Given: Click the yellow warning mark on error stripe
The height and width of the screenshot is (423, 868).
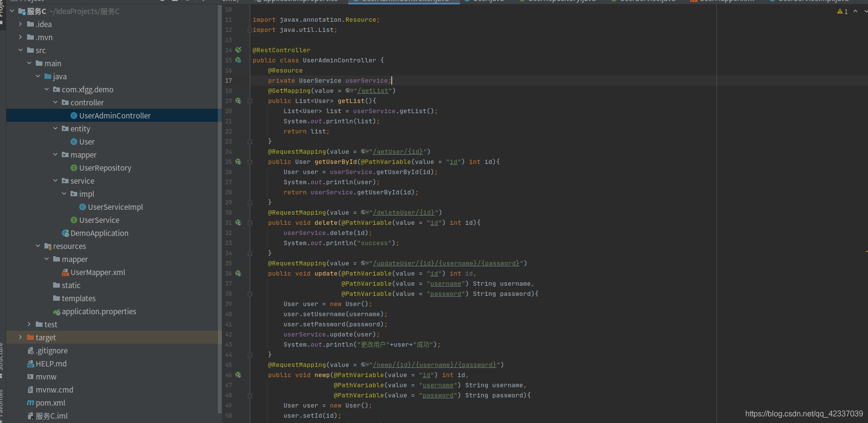Looking at the screenshot, I should 867,251.
